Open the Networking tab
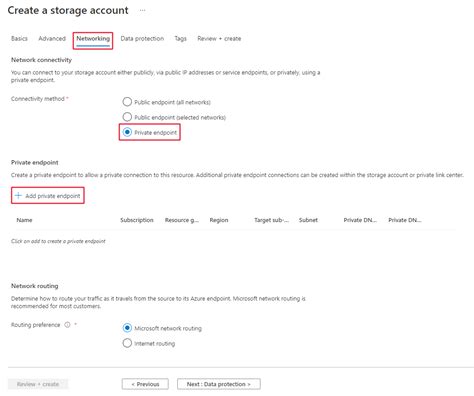The width and height of the screenshot is (474, 396). coord(93,39)
